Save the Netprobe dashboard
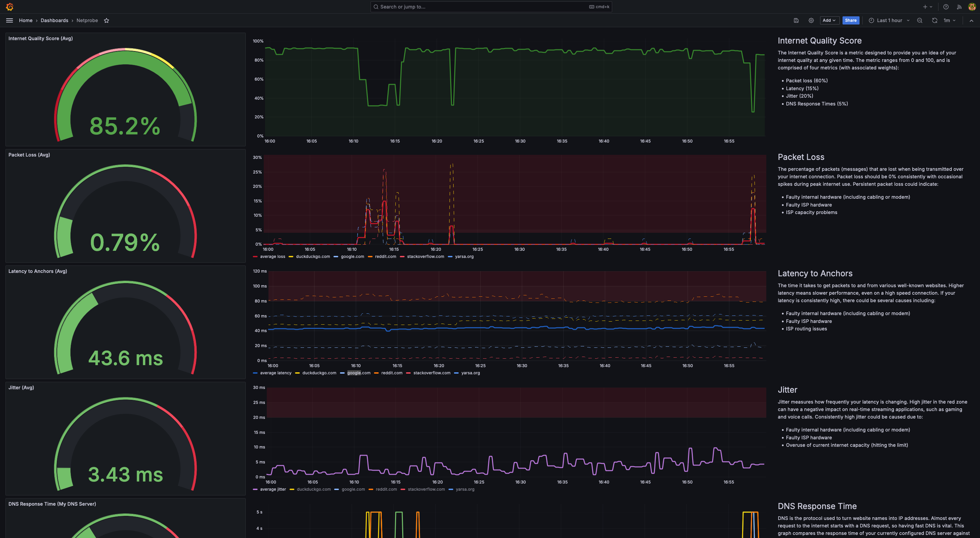980x538 pixels. coord(796,20)
